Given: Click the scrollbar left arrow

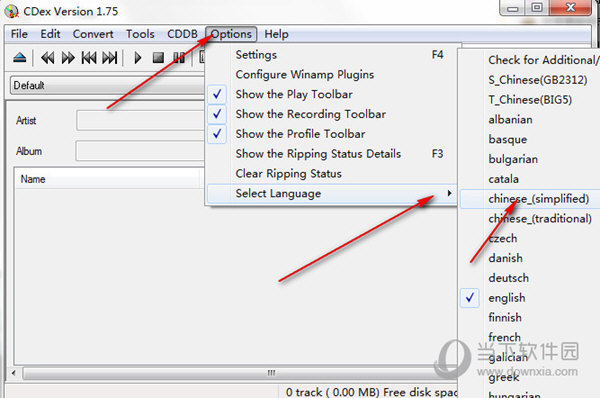Looking at the screenshot, I should [14, 373].
